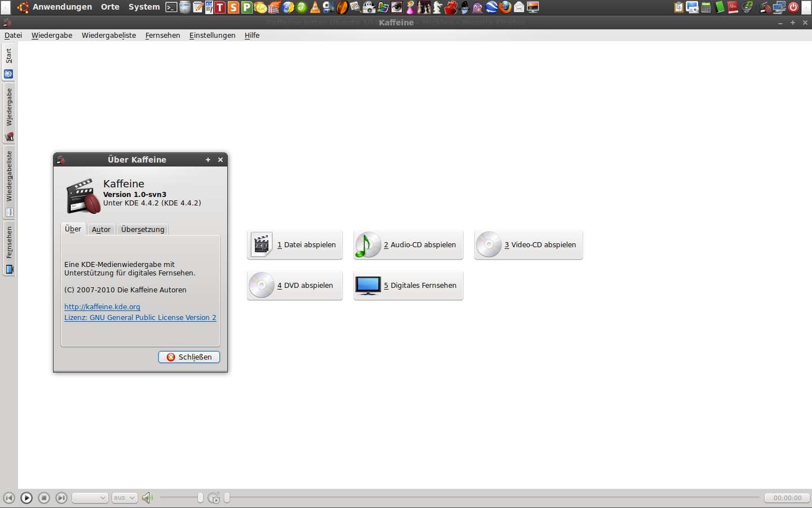Switch to the Start sidebar tab
The image size is (812, 508).
click(8, 63)
